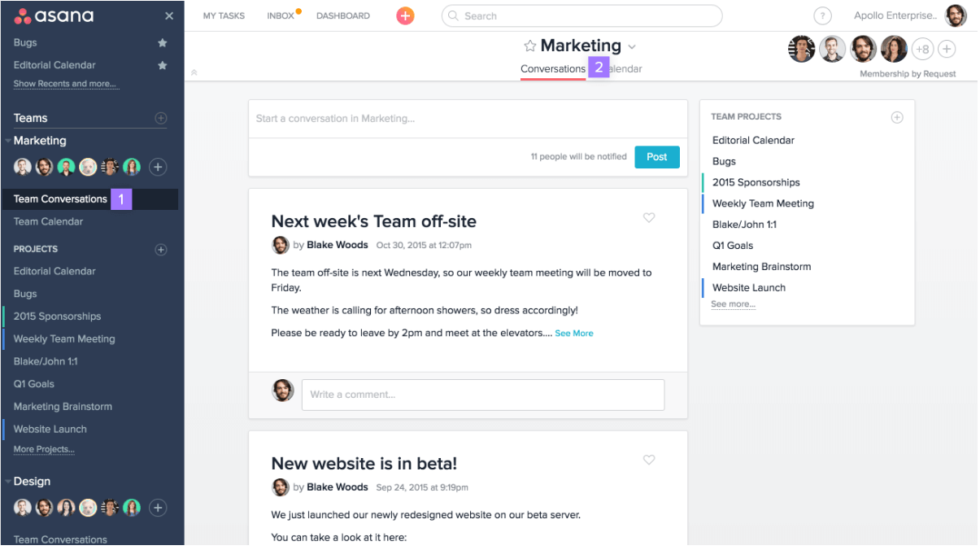
Task: Unstar the Bugs project in sidebar
Action: [162, 42]
